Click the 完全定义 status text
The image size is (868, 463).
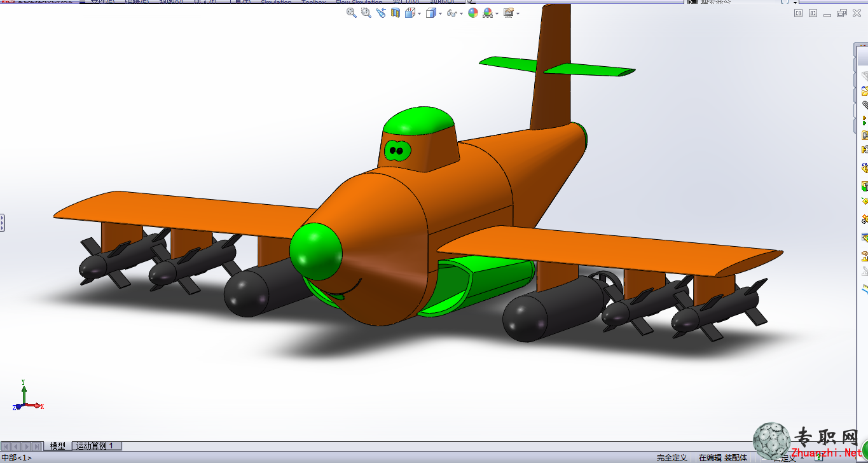click(672, 458)
